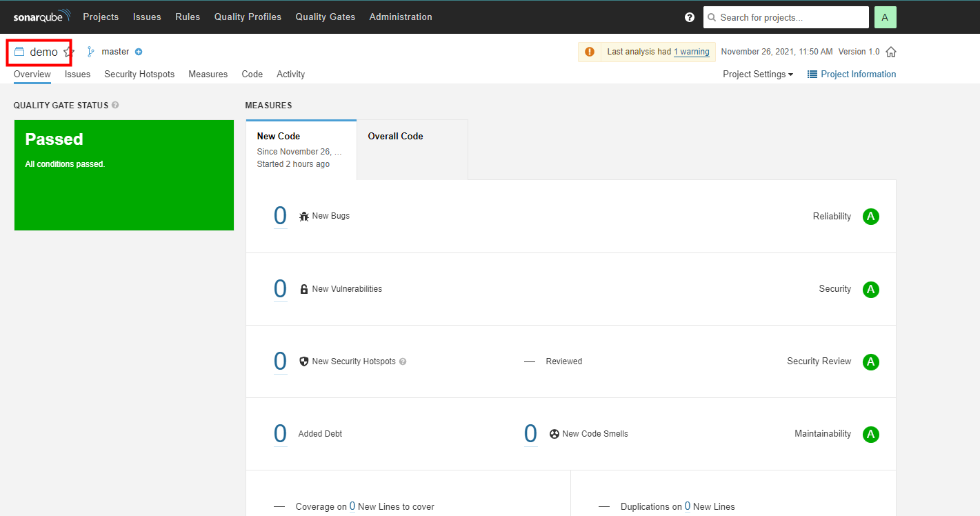980x516 pixels.
Task: Expand the Project Settings dropdown
Action: click(x=757, y=75)
